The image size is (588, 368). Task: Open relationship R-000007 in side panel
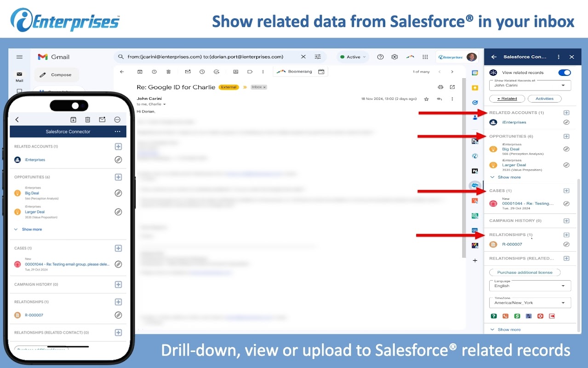tap(512, 244)
